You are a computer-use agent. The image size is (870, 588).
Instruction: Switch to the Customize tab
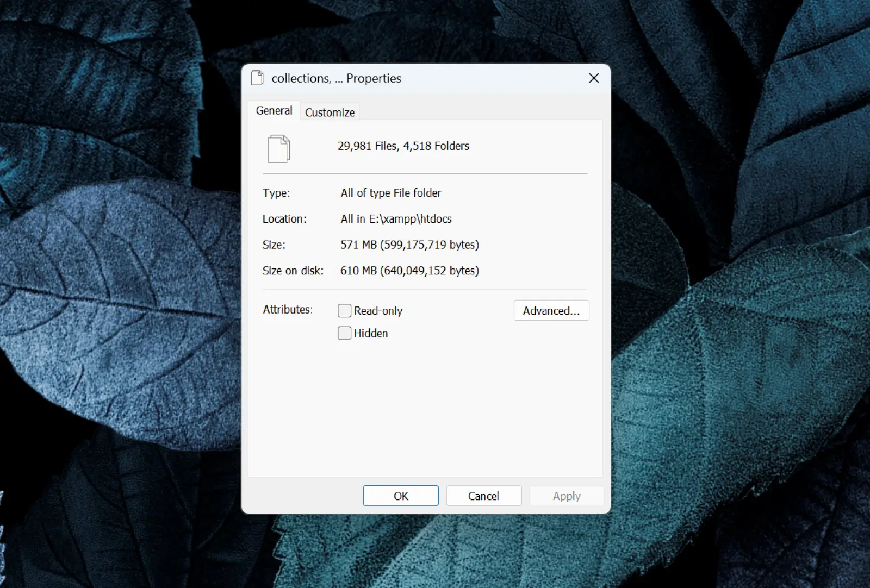[330, 112]
